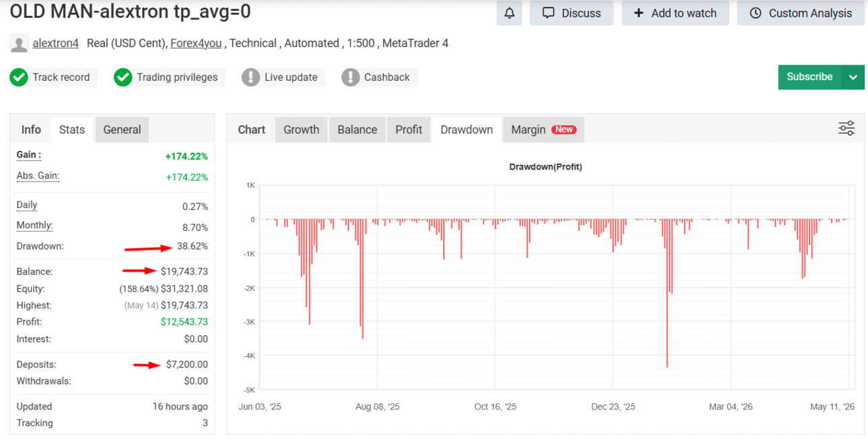This screenshot has height=439, width=868.
Task: Click the '16 hours ago' Updated value
Action: pos(180,407)
